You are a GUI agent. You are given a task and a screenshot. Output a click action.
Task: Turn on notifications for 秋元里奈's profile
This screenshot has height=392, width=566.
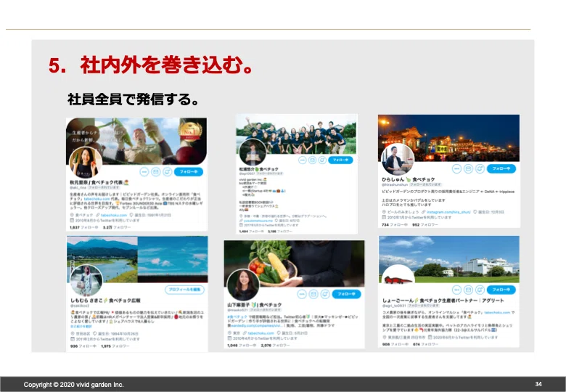(167, 172)
